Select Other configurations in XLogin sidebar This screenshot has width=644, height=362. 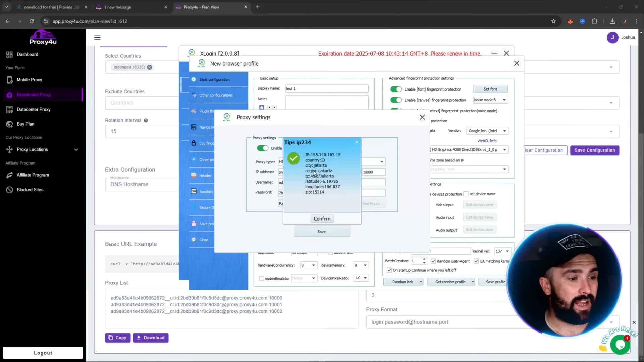[x=216, y=95]
